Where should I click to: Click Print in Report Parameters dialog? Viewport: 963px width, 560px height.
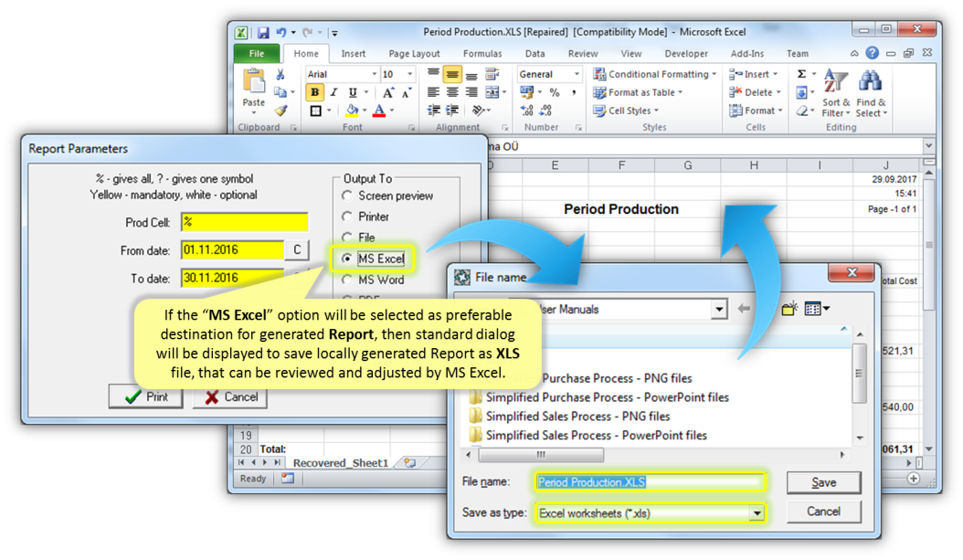pyautogui.click(x=146, y=396)
